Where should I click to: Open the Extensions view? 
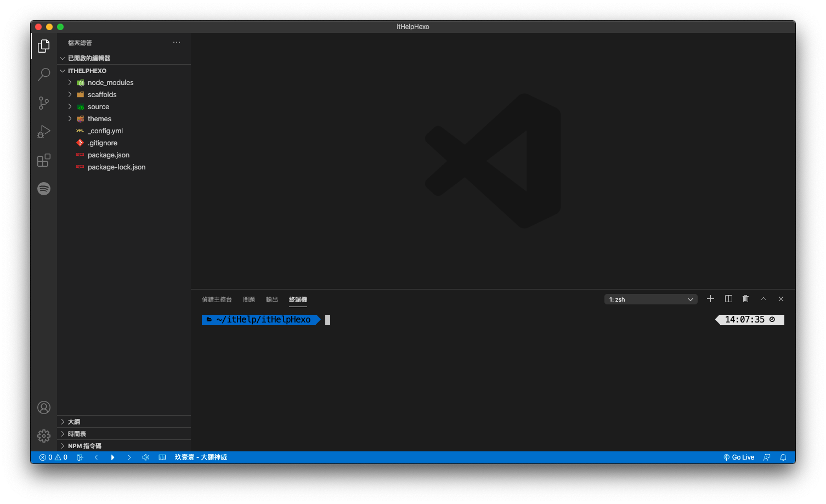tap(44, 160)
